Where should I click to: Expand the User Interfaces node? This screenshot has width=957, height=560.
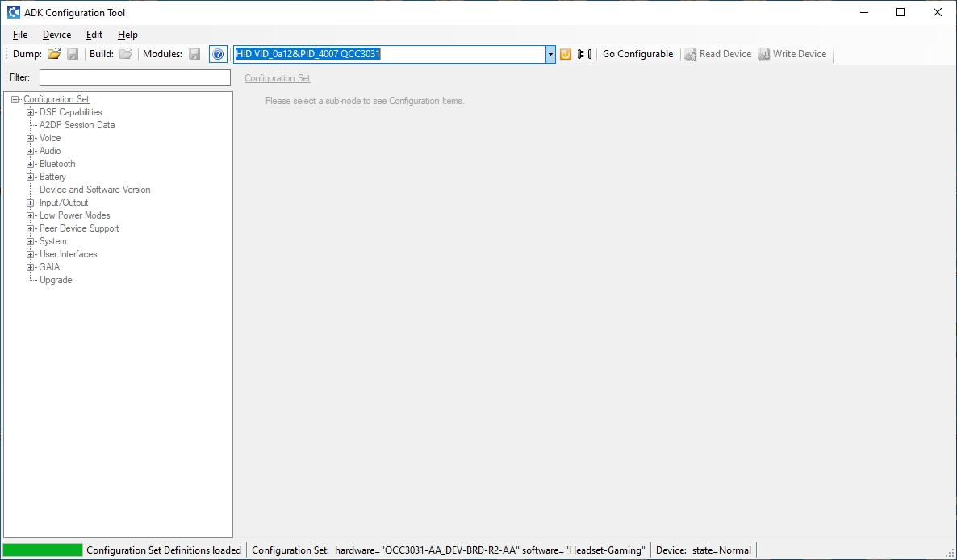coord(31,254)
